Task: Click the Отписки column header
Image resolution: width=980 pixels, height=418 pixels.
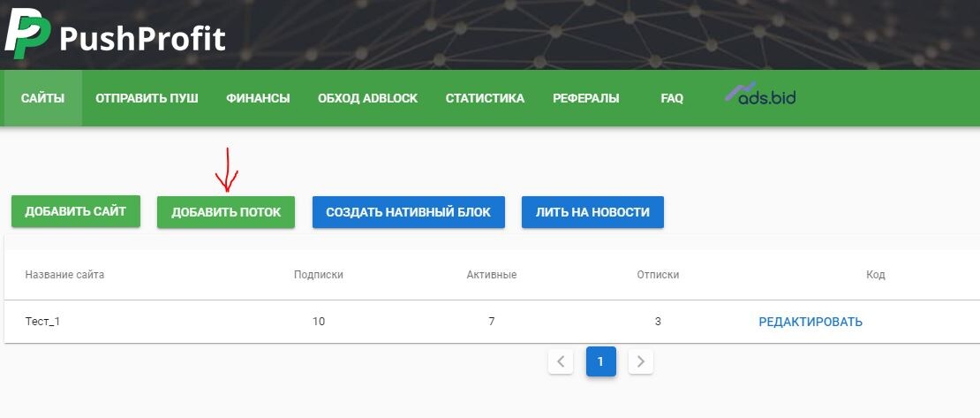Action: pos(658,275)
